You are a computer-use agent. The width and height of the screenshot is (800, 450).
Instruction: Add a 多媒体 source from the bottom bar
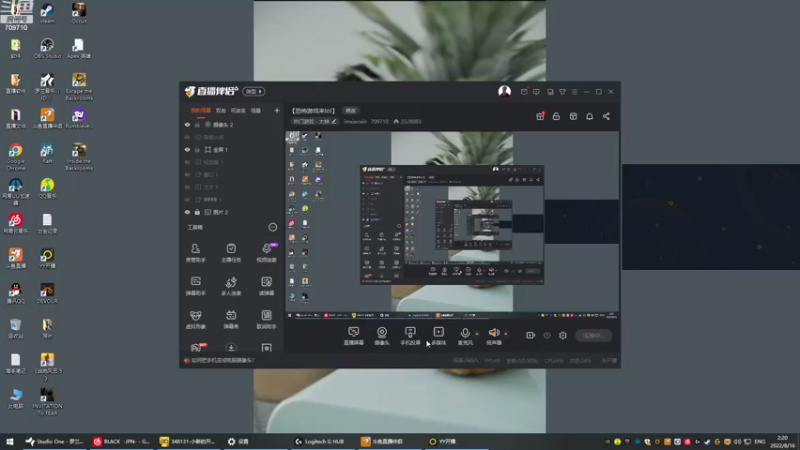point(438,336)
